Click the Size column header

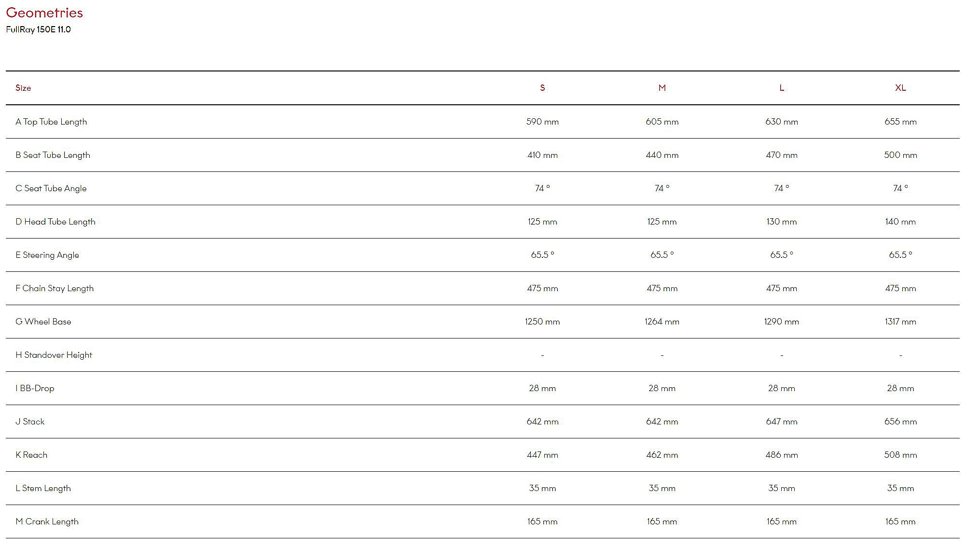[x=23, y=88]
